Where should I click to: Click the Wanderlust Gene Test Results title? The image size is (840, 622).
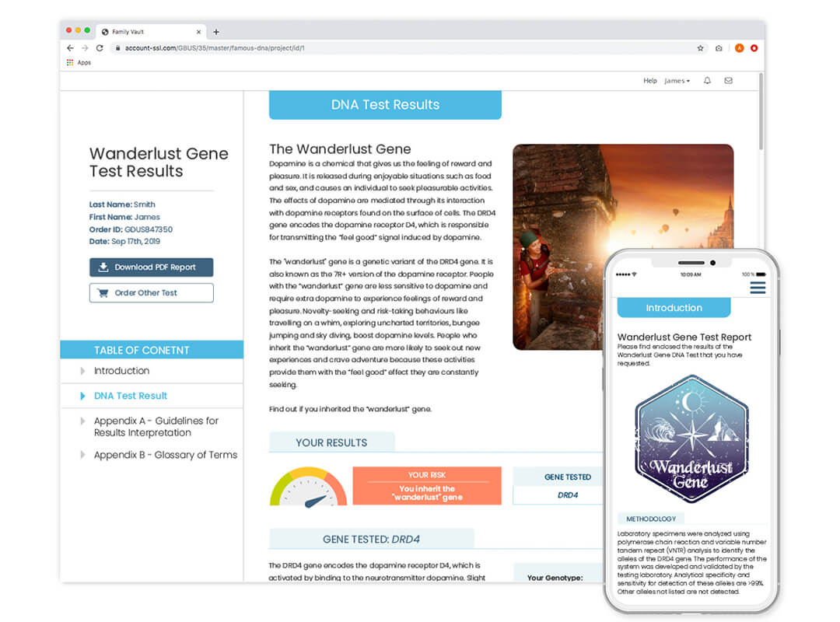(x=159, y=162)
